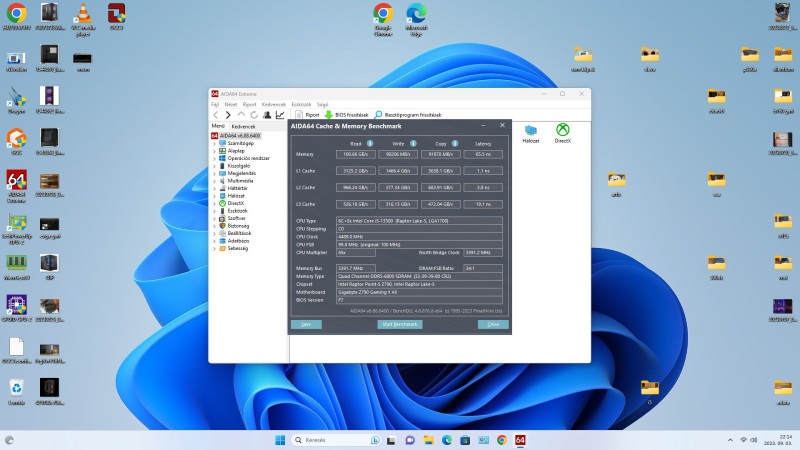Click the Motherboard field Gigabyte Z790 Gaming X AX

(x=419, y=292)
